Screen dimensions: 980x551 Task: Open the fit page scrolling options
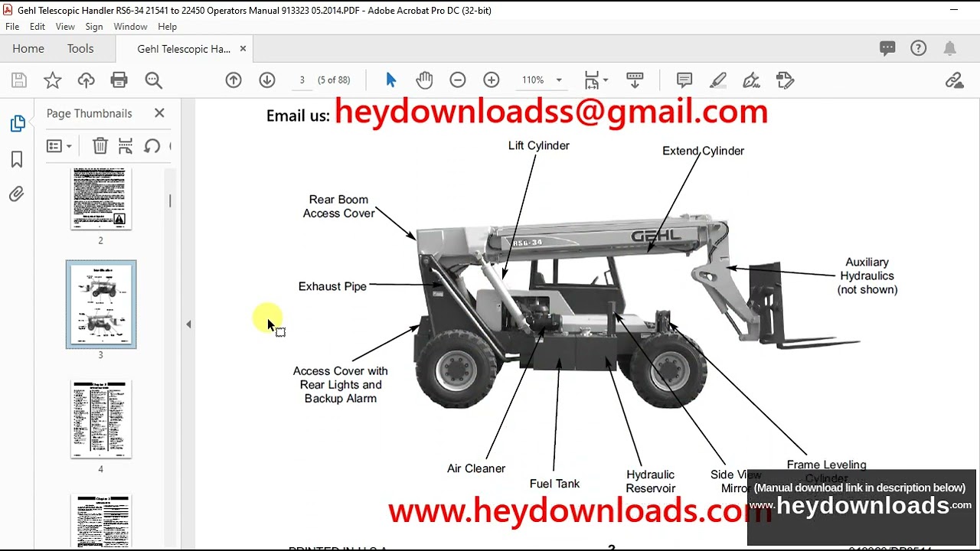[x=596, y=80]
